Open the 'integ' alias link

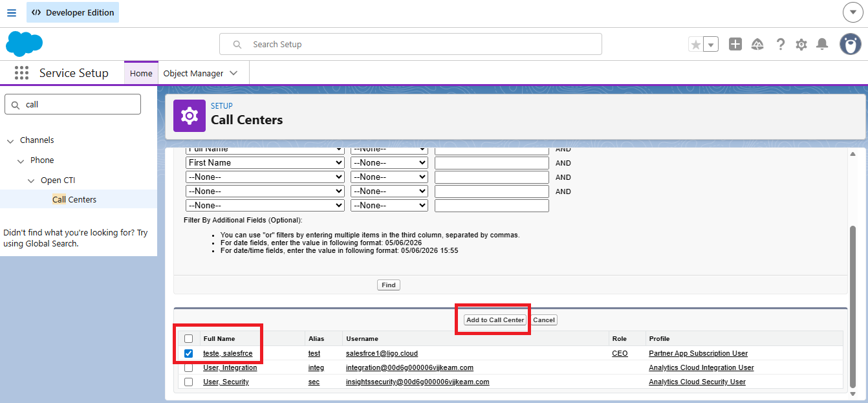click(x=316, y=367)
